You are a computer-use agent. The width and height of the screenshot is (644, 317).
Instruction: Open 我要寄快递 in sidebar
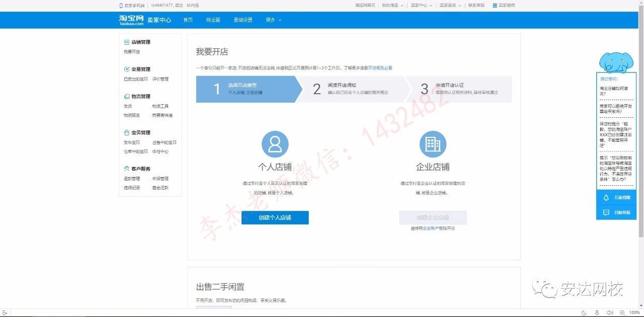click(163, 115)
